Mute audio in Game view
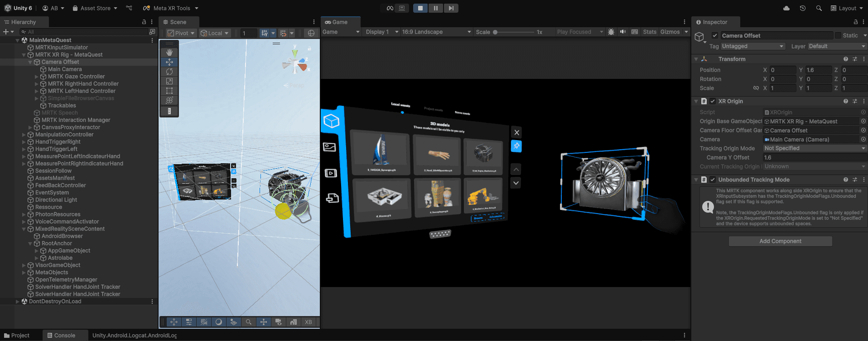This screenshot has height=341, width=868. (623, 32)
